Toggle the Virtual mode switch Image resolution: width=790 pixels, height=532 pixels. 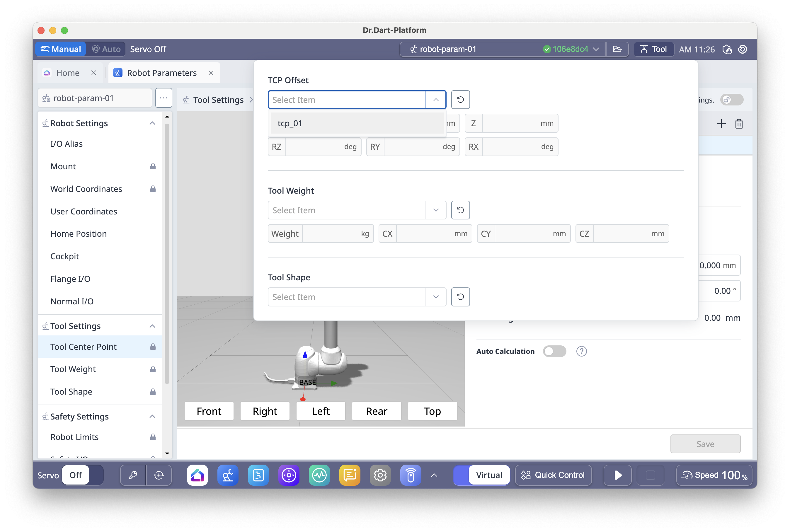coord(481,475)
